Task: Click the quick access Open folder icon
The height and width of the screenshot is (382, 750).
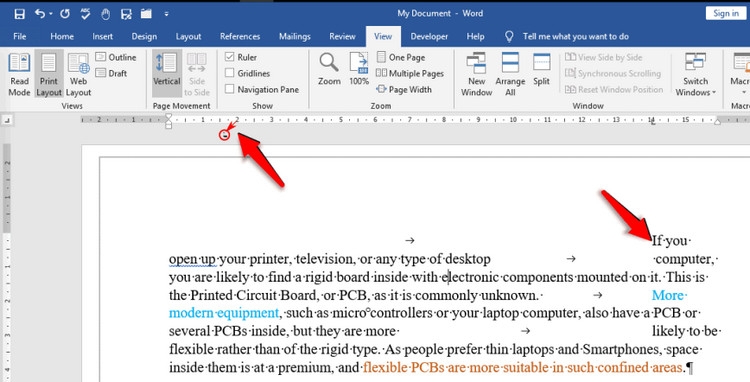Action: click(146, 14)
